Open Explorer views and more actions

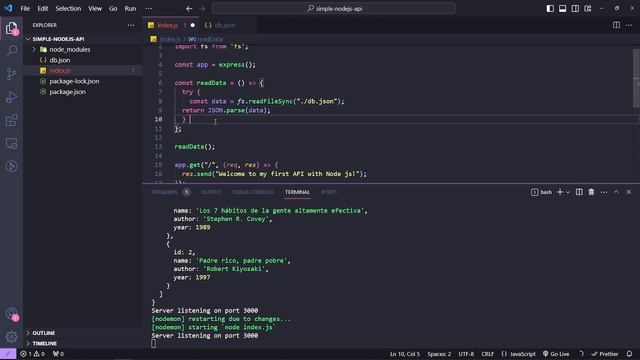[x=131, y=25]
